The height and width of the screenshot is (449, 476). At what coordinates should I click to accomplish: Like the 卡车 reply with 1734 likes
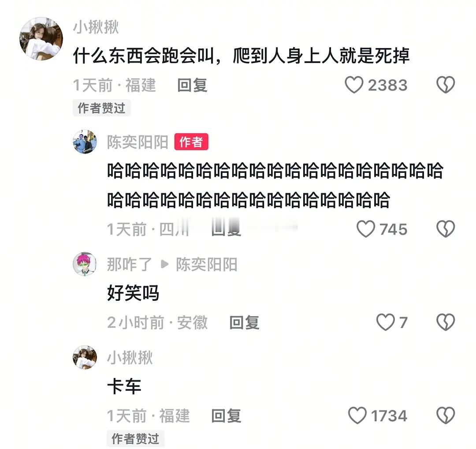(357, 415)
